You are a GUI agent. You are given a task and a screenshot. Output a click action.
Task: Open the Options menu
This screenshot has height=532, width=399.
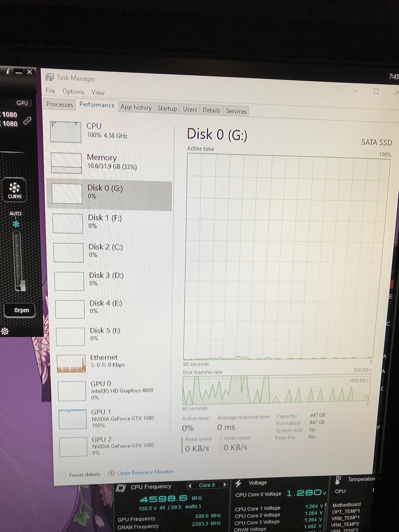pyautogui.click(x=73, y=91)
